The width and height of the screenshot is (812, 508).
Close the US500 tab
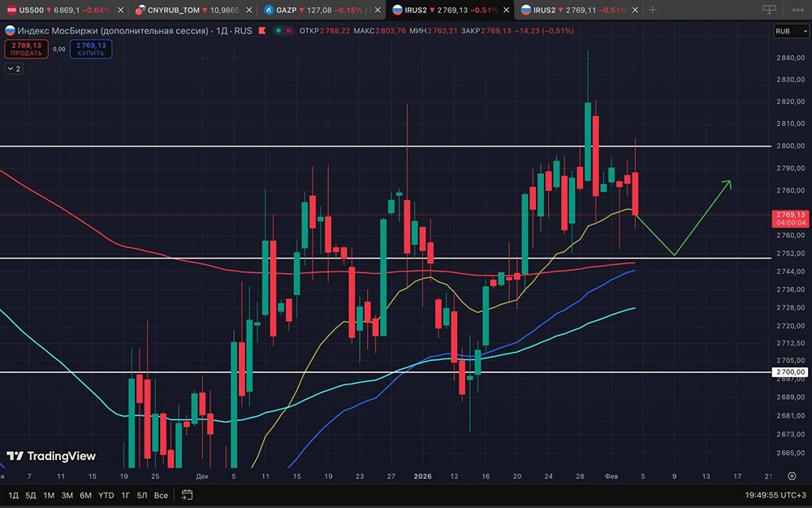pos(120,10)
